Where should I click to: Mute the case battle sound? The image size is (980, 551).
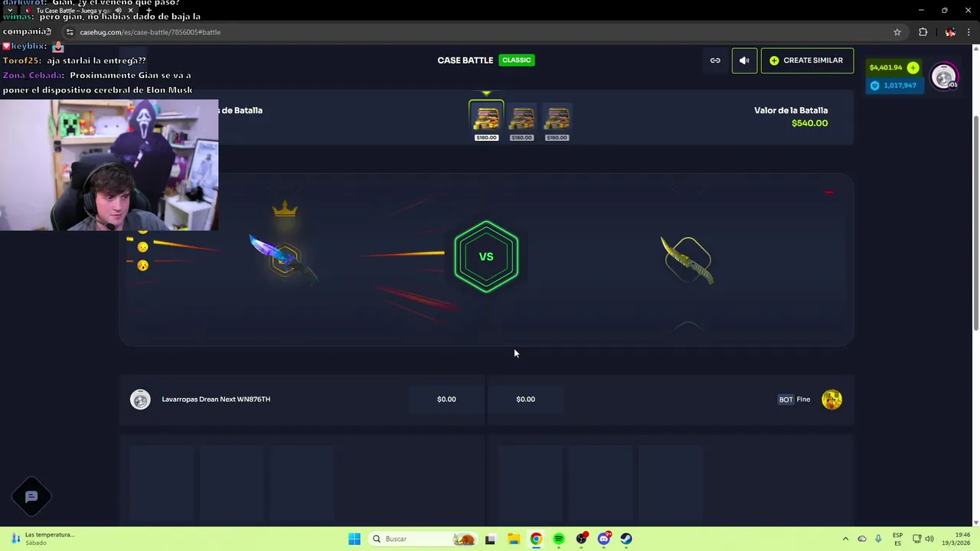(744, 60)
